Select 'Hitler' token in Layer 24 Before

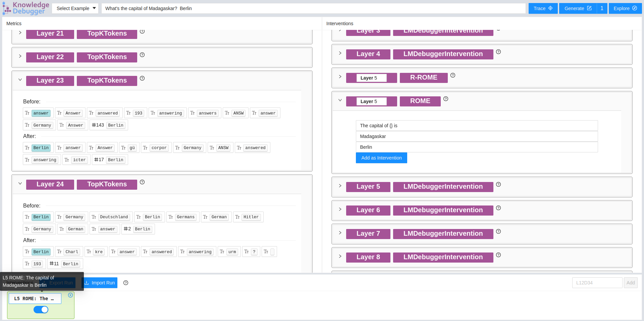[x=248, y=217]
